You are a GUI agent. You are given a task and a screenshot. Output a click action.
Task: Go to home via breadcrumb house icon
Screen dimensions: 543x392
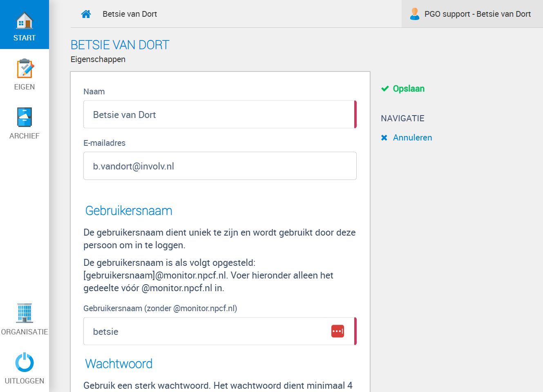click(86, 14)
